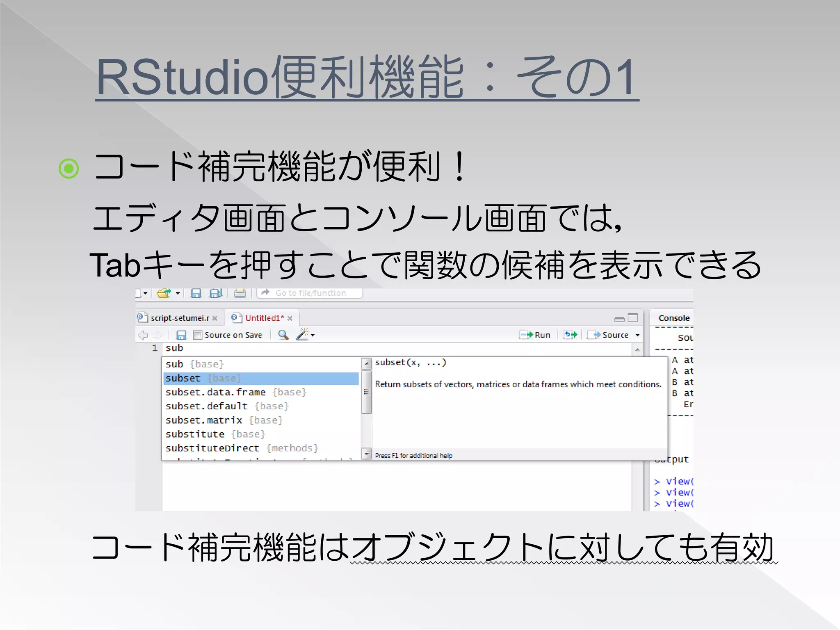Open the Open File folder icon
This screenshot has height=630, width=840.
[x=164, y=293]
